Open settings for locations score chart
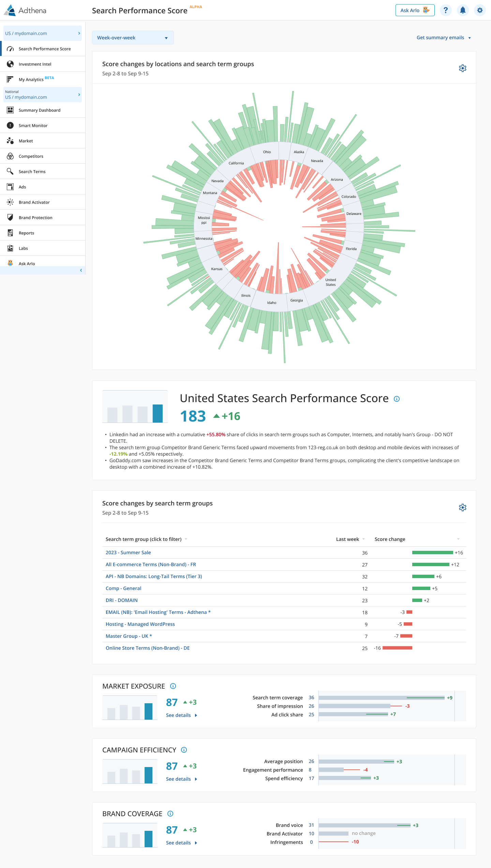This screenshot has width=491, height=868. [x=462, y=68]
